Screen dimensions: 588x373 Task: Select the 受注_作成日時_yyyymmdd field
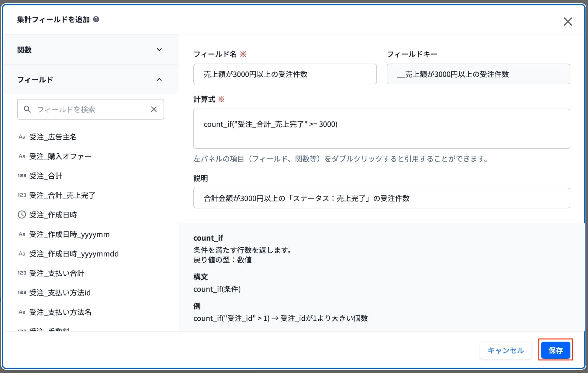tap(74, 254)
